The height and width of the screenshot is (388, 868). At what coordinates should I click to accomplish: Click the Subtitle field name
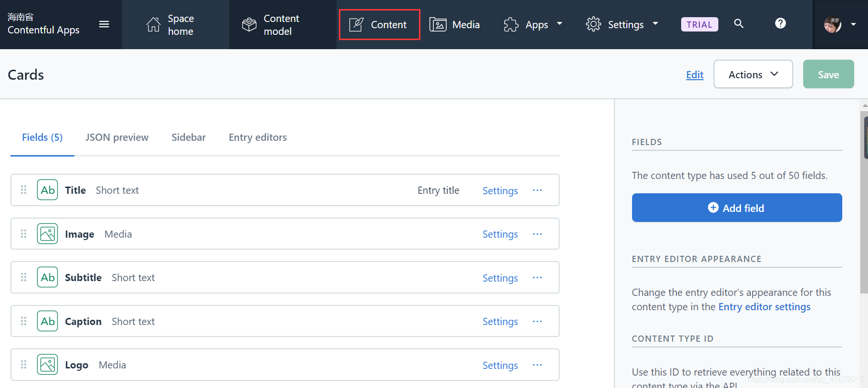tap(83, 277)
